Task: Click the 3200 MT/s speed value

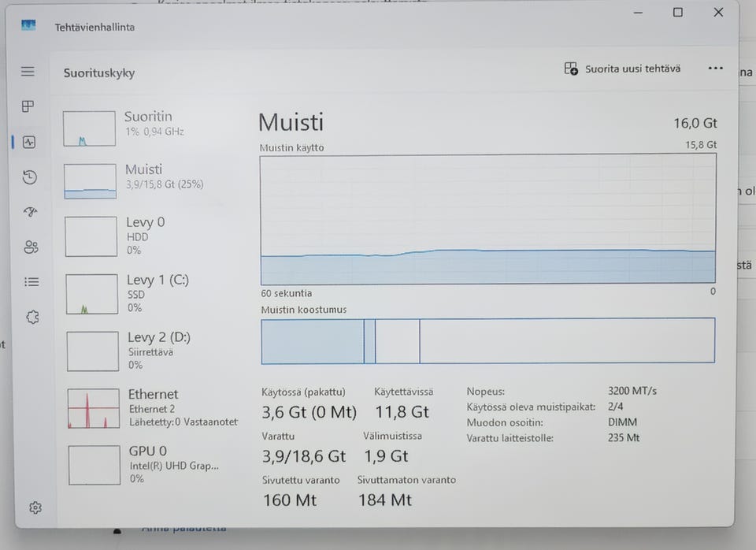Action: coord(632,391)
